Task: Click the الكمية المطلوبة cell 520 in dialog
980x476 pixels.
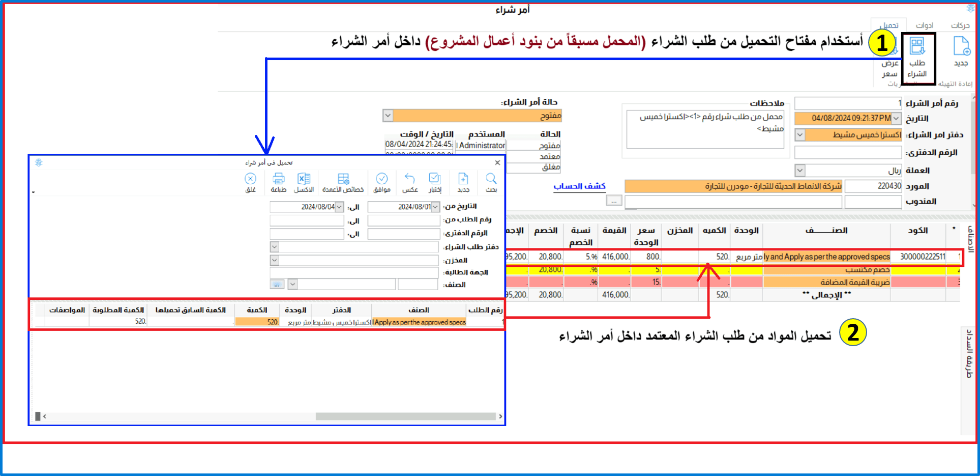Action: (118, 322)
